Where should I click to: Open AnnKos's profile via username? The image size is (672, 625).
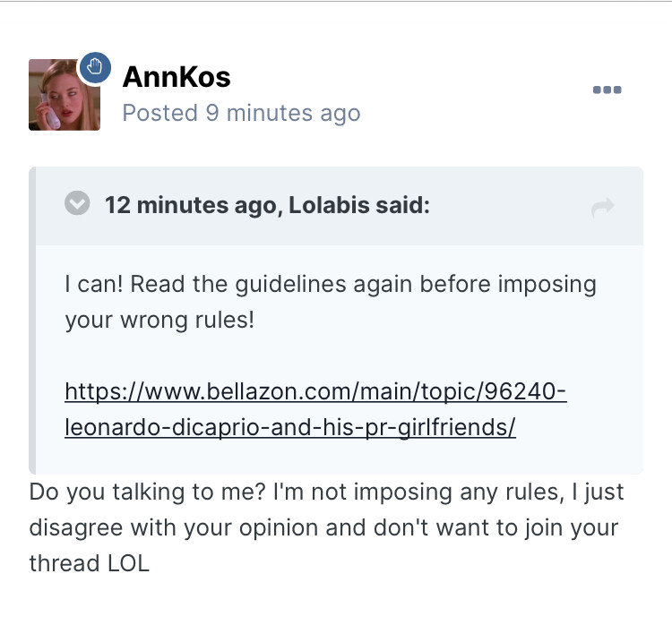(x=177, y=77)
